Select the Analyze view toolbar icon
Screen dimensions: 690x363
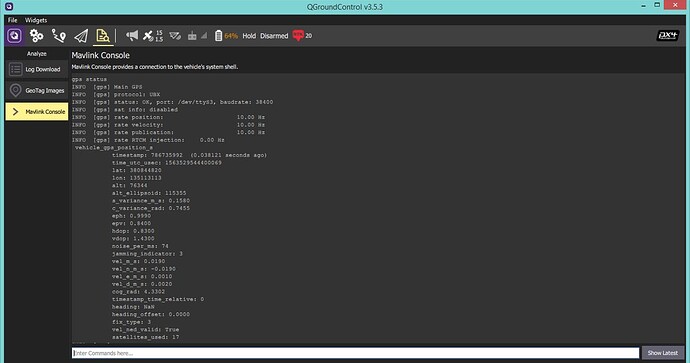point(103,36)
